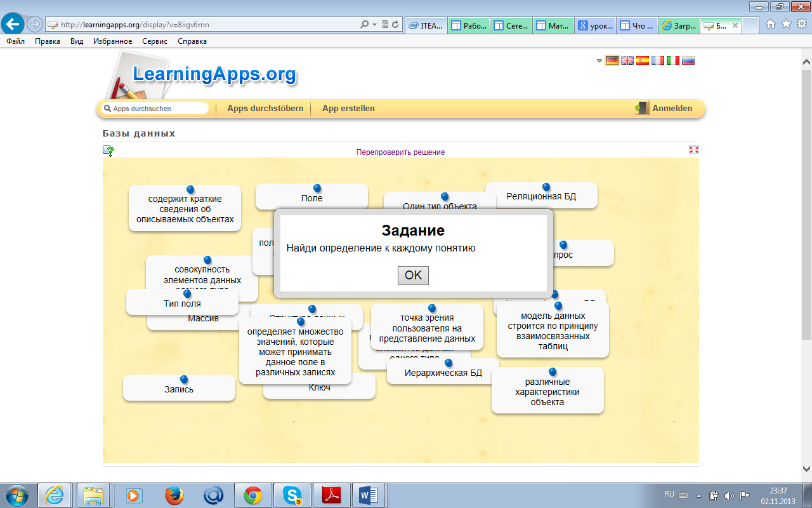Click the Реляционная БД card
Screen dimensions: 812x508
(541, 196)
